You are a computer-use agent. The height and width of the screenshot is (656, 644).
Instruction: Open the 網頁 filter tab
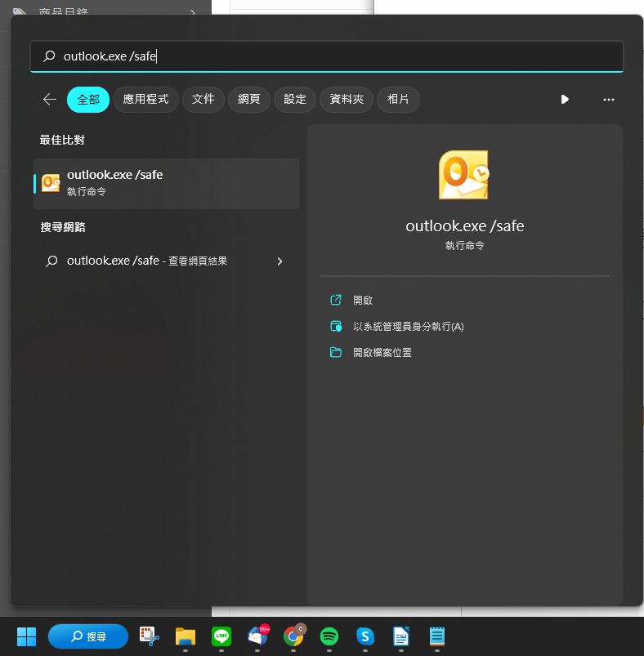(x=249, y=99)
